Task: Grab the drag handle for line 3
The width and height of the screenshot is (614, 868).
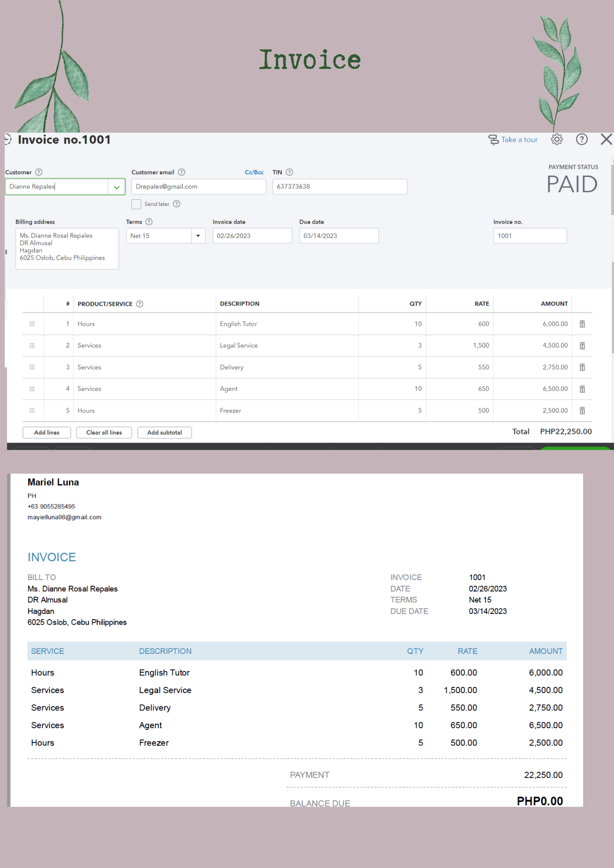Action: click(32, 367)
